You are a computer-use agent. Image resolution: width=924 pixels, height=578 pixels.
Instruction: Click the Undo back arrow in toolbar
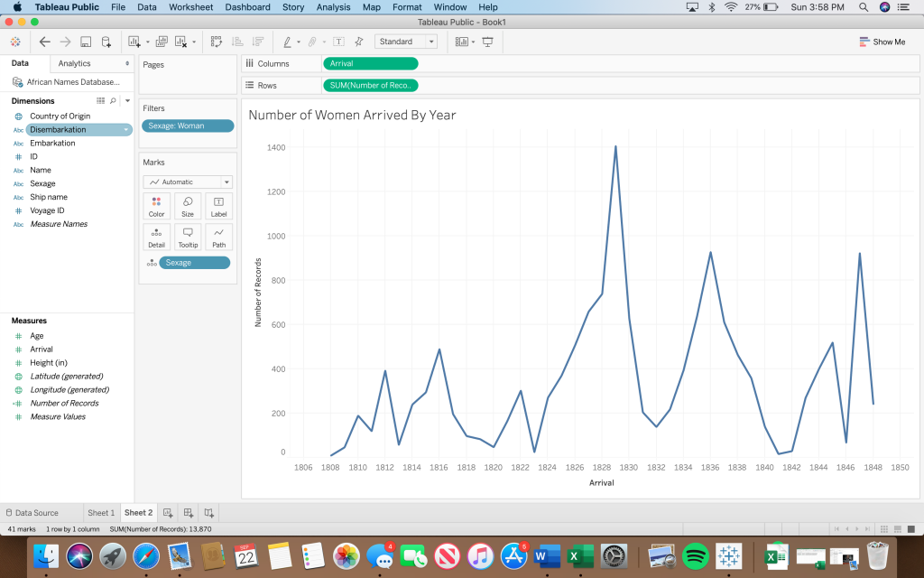tap(45, 42)
